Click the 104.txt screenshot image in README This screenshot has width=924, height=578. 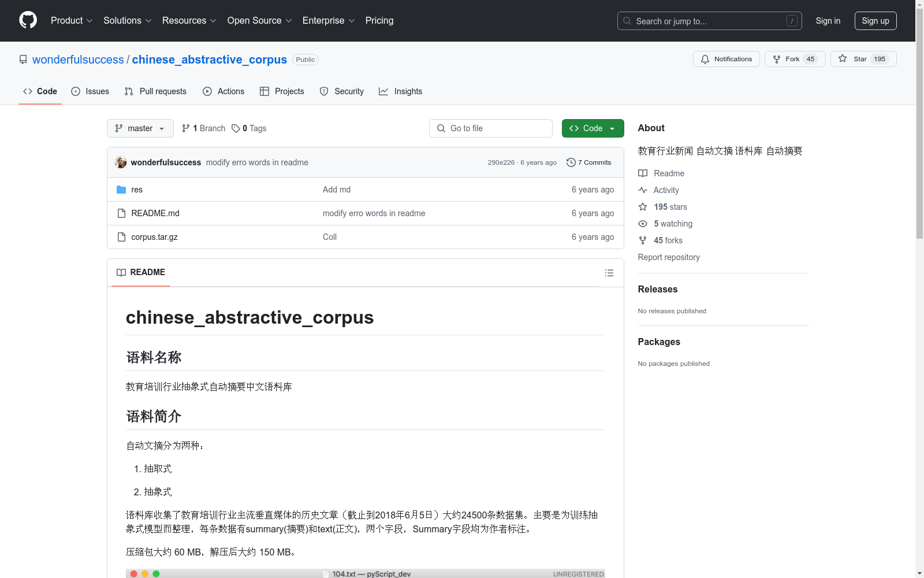pos(366,573)
